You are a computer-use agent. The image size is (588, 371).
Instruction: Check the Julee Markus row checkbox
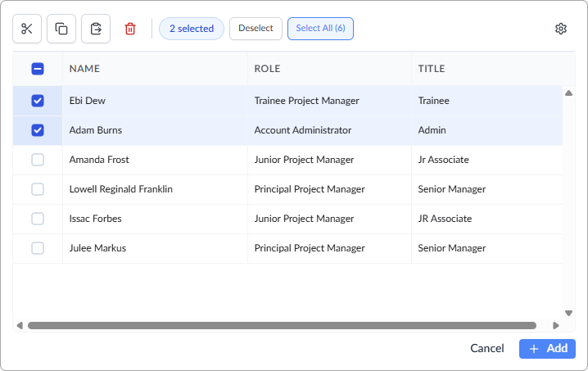[x=38, y=248]
